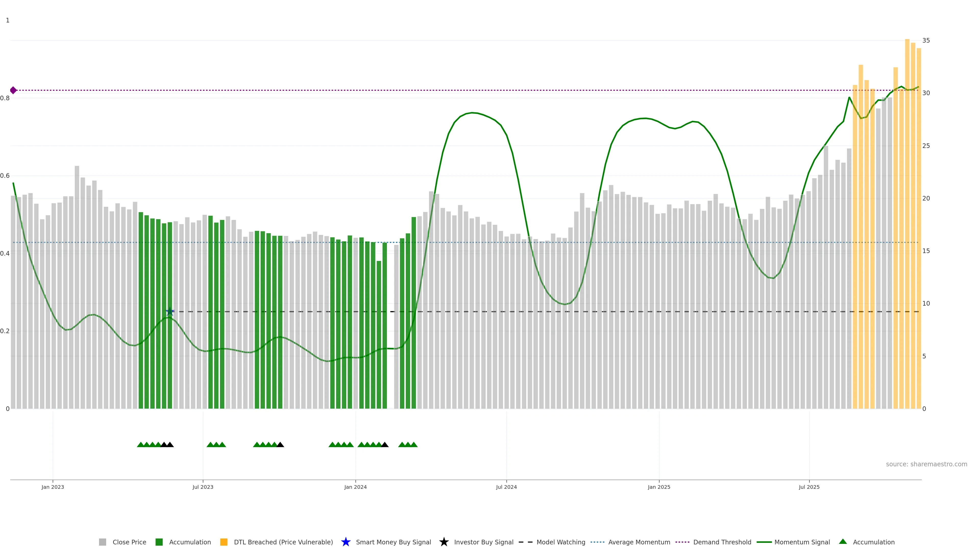Toggle the Momentum Signal legend entry
Image resolution: width=980 pixels, height=551 pixels.
pos(802,542)
